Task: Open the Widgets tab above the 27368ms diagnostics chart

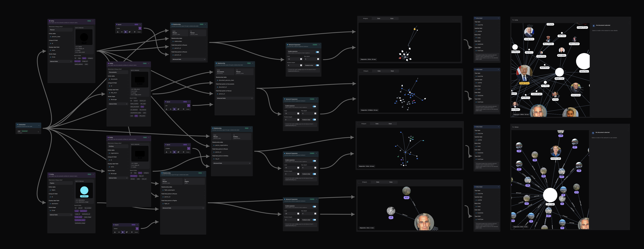Action: click(366, 71)
